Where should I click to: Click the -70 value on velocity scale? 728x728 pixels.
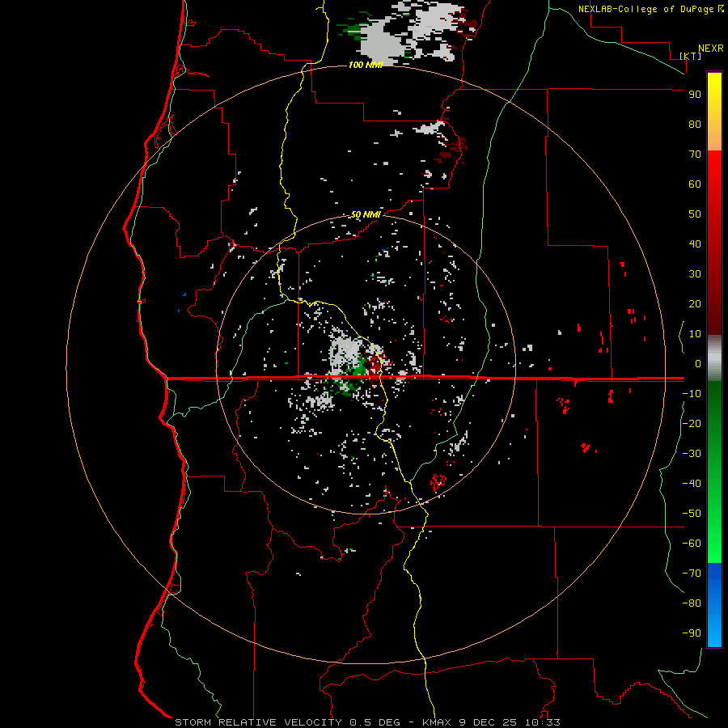[x=692, y=574]
